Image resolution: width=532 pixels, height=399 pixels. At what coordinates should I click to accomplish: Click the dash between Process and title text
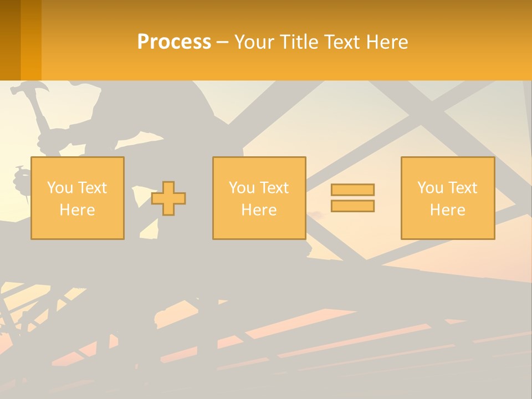point(223,43)
